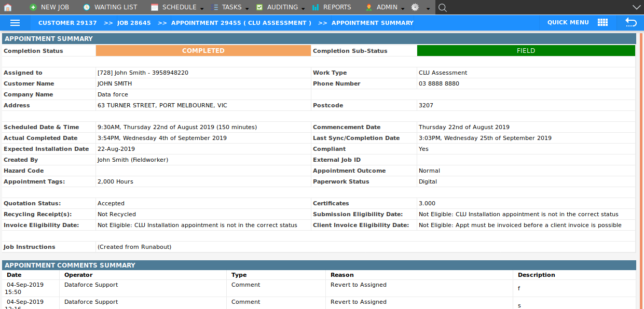The image size is (644, 309).
Task: Click the orange COMPLETED status bar
Action: (x=203, y=51)
